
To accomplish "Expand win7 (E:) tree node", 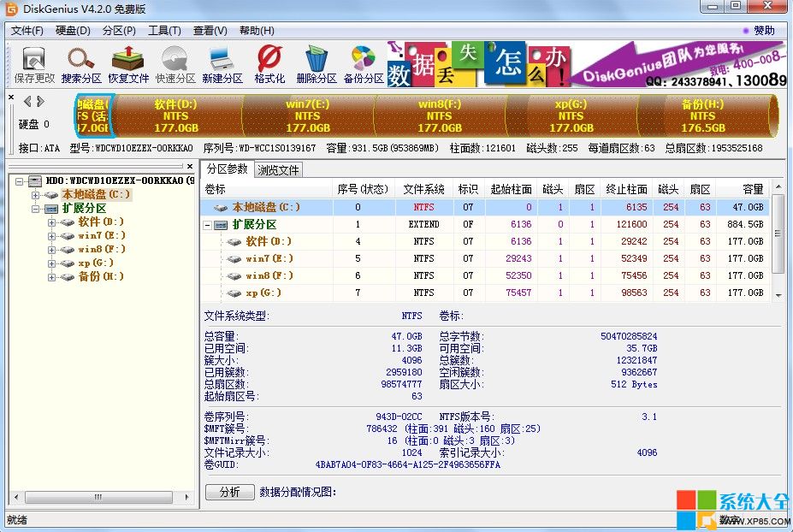I will coord(51,236).
